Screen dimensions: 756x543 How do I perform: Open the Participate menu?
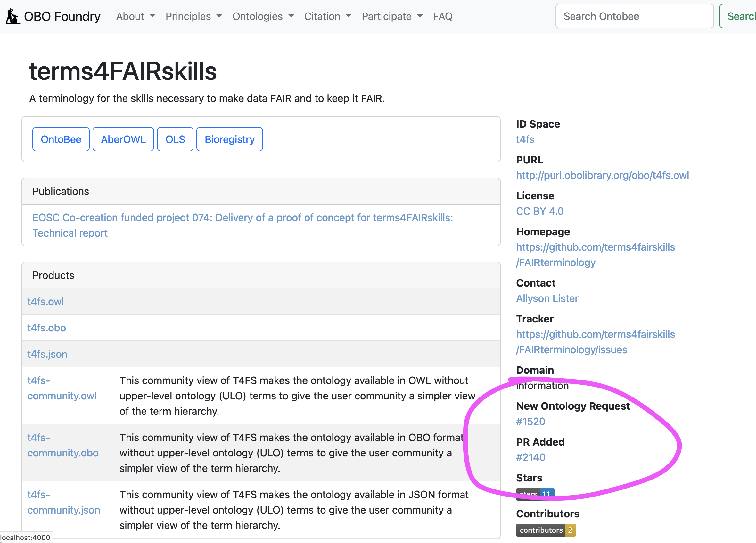(392, 16)
